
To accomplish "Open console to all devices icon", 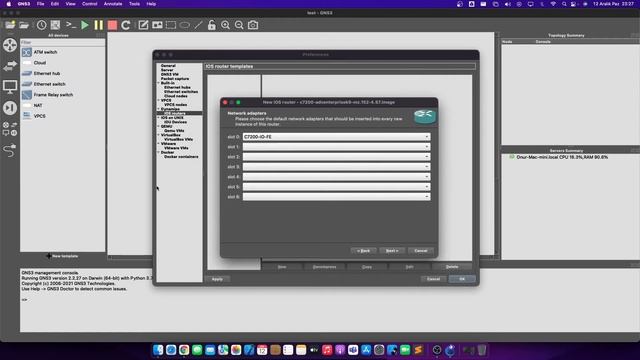I will pos(71,25).
